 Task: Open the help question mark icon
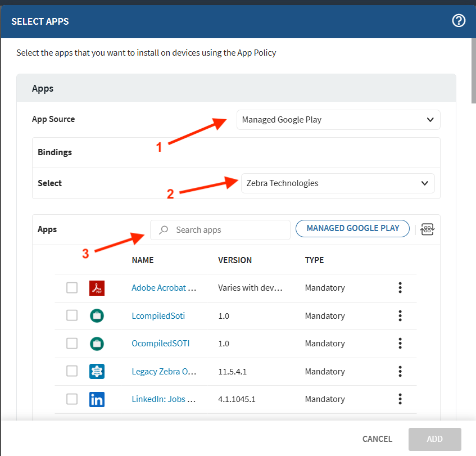coord(459,21)
